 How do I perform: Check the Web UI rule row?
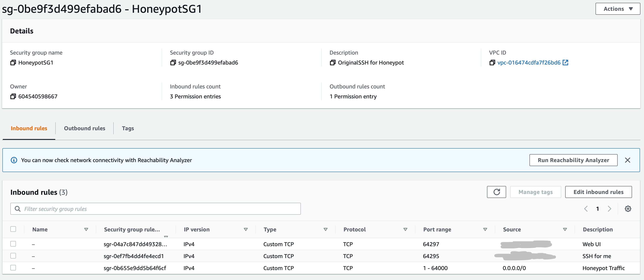pyautogui.click(x=13, y=244)
